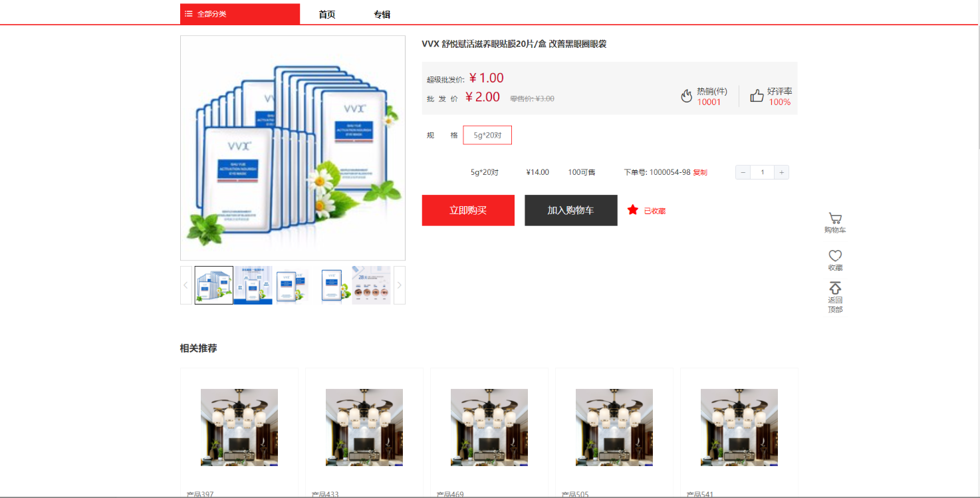Decrease quantity with the minus button
The image size is (980, 498).
743,172
